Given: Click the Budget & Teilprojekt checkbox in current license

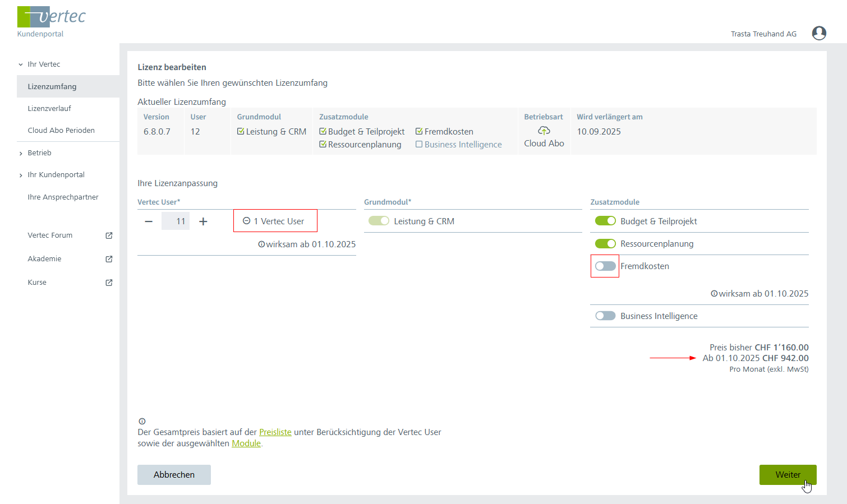Looking at the screenshot, I should click(323, 131).
